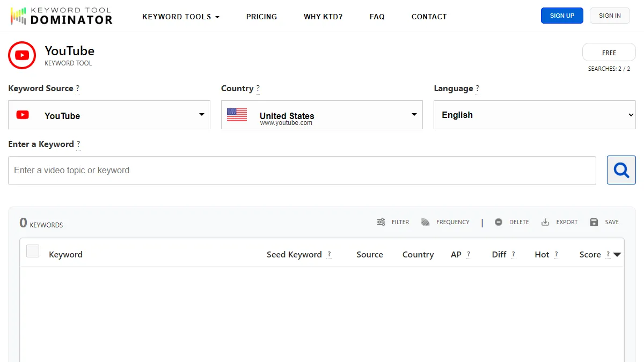Image resolution: width=644 pixels, height=362 pixels.
Task: Sort by the Keyword column header
Action: click(x=65, y=255)
